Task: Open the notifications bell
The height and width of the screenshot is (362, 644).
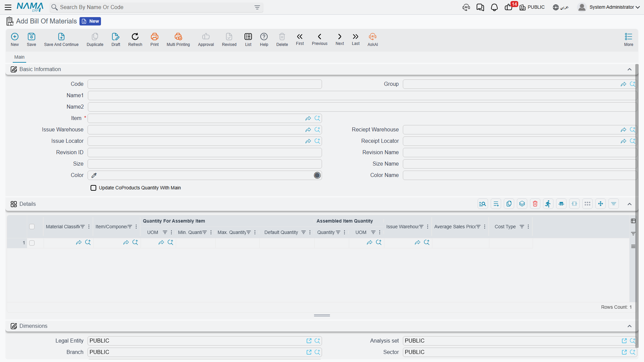Action: 494,7
